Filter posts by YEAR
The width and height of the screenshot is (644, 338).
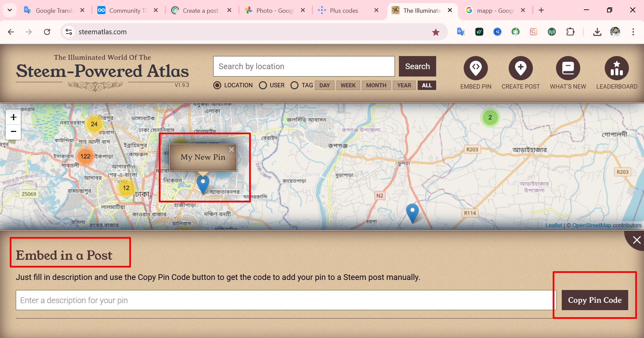tap(404, 85)
